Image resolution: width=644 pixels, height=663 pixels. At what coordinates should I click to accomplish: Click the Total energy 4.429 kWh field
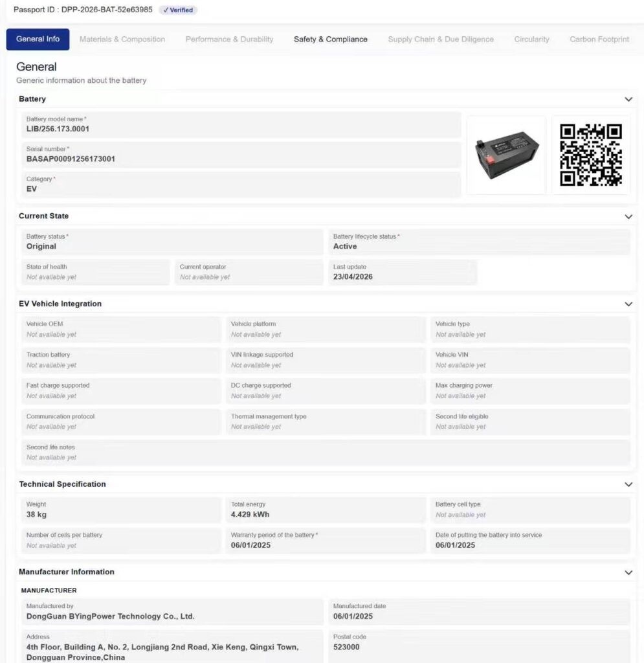pos(326,510)
